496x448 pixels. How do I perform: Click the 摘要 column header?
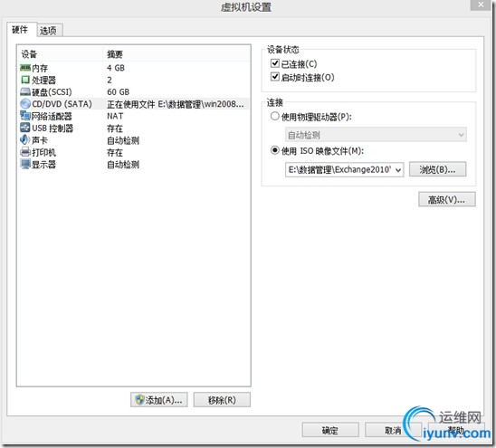pos(115,54)
